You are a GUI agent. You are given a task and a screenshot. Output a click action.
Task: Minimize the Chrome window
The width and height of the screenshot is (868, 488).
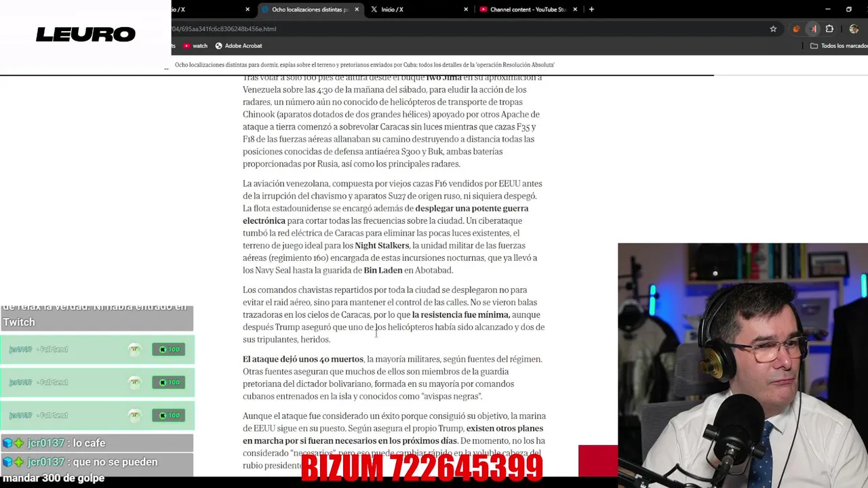click(x=827, y=9)
